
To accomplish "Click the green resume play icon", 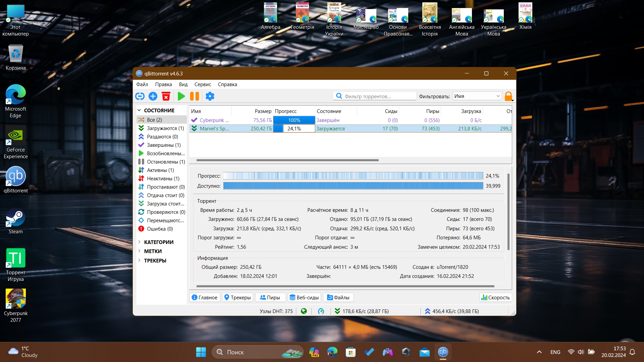I will click(181, 97).
